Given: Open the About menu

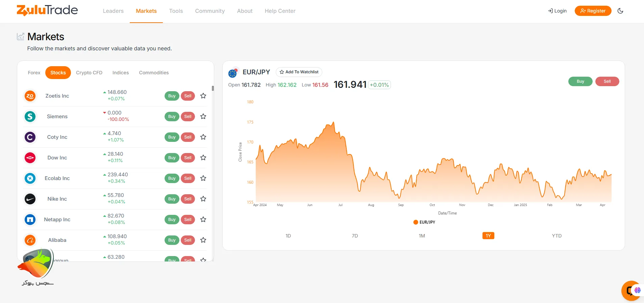Looking at the screenshot, I should [245, 11].
